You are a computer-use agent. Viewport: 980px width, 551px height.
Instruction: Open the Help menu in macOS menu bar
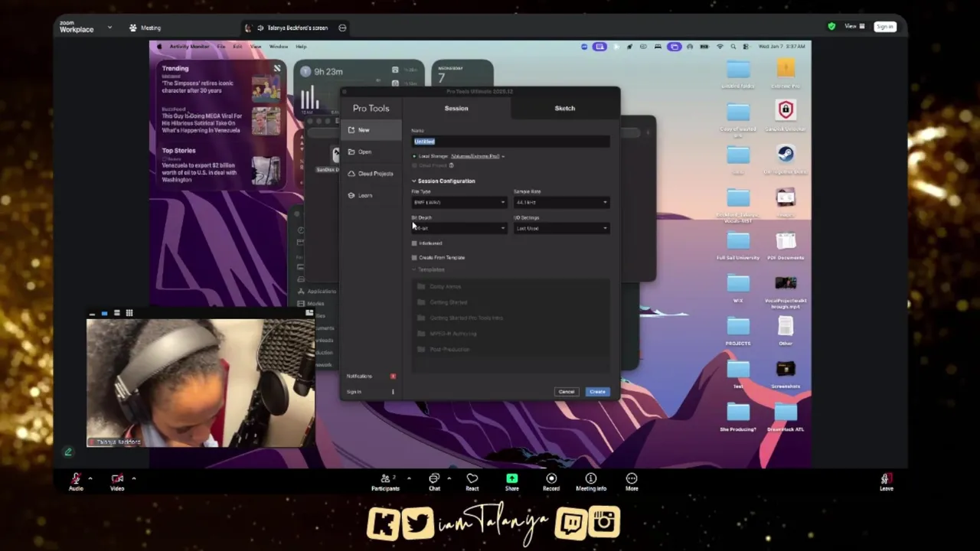[x=301, y=47]
